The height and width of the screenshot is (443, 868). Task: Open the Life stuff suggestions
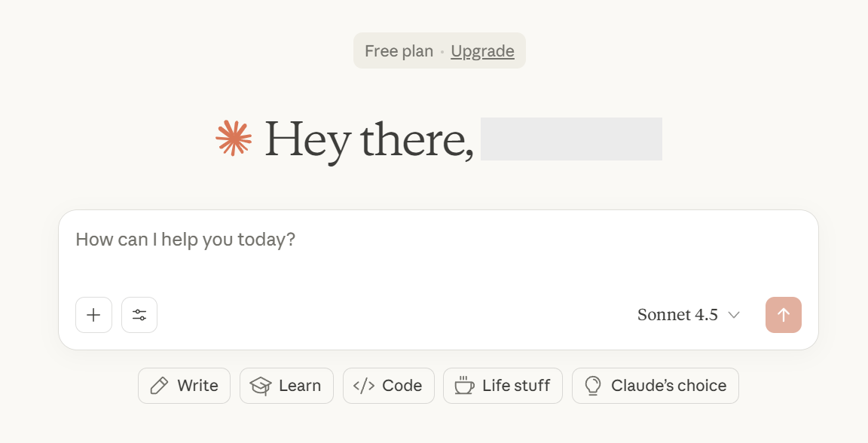[503, 386]
